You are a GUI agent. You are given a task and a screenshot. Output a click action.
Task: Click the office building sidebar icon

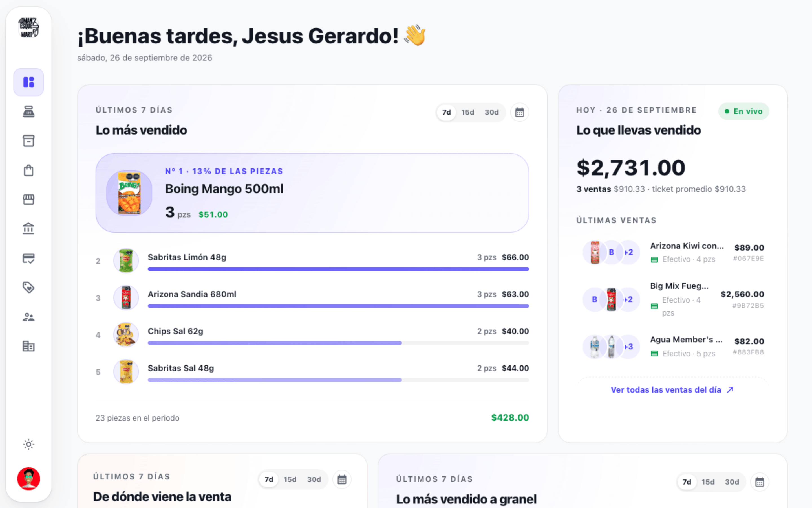28,346
